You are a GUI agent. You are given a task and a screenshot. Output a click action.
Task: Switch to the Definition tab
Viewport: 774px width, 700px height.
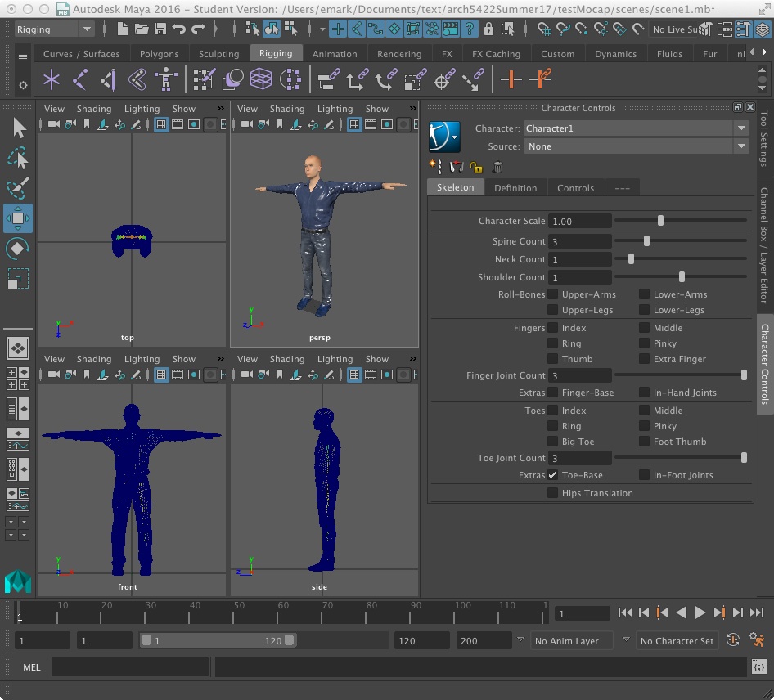tap(515, 188)
